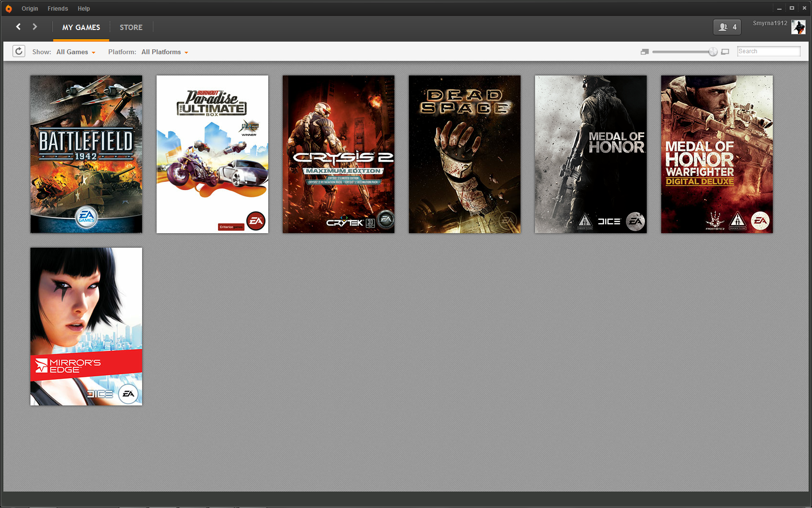Close the Origin window
The width and height of the screenshot is (812, 508).
(x=804, y=8)
